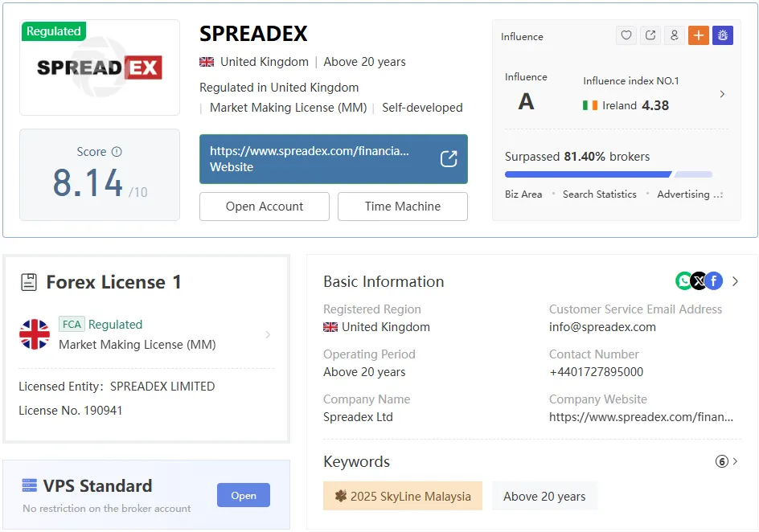
Task: Click the VPS Standard Open button
Action: click(x=244, y=495)
